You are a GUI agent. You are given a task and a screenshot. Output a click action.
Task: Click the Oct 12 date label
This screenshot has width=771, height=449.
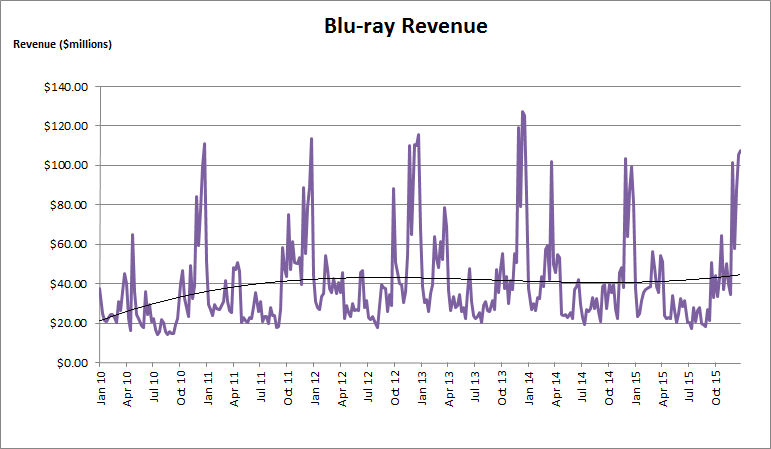click(x=395, y=389)
